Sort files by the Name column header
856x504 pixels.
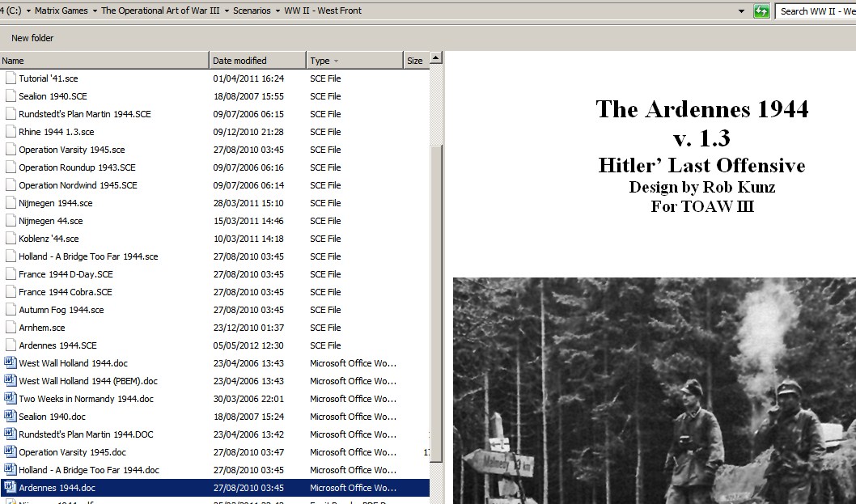click(x=104, y=61)
